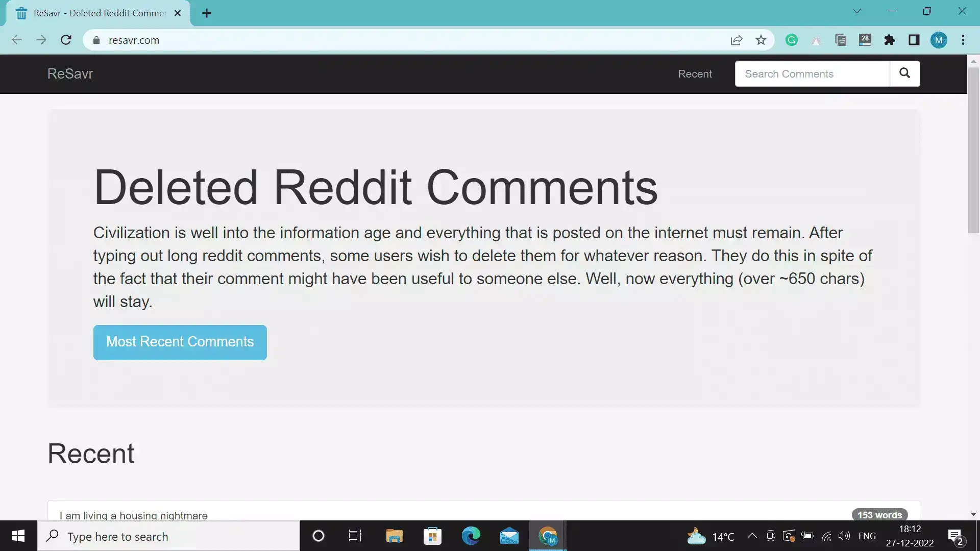Click the 153 words badge

(x=879, y=515)
